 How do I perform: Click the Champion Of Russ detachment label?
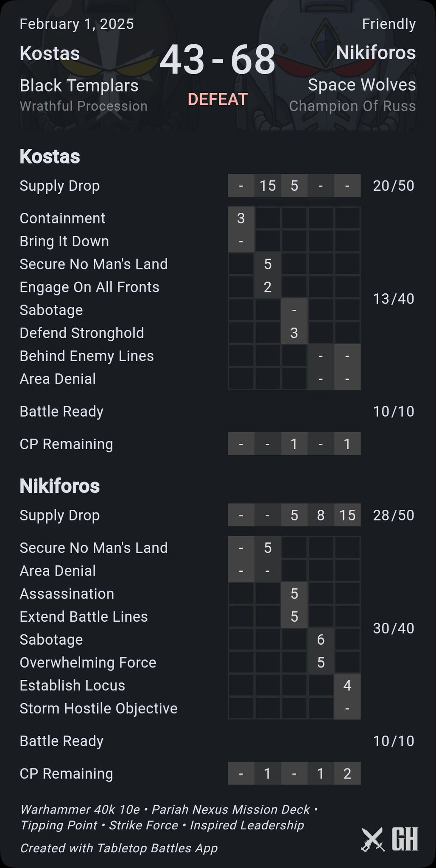[x=352, y=106]
